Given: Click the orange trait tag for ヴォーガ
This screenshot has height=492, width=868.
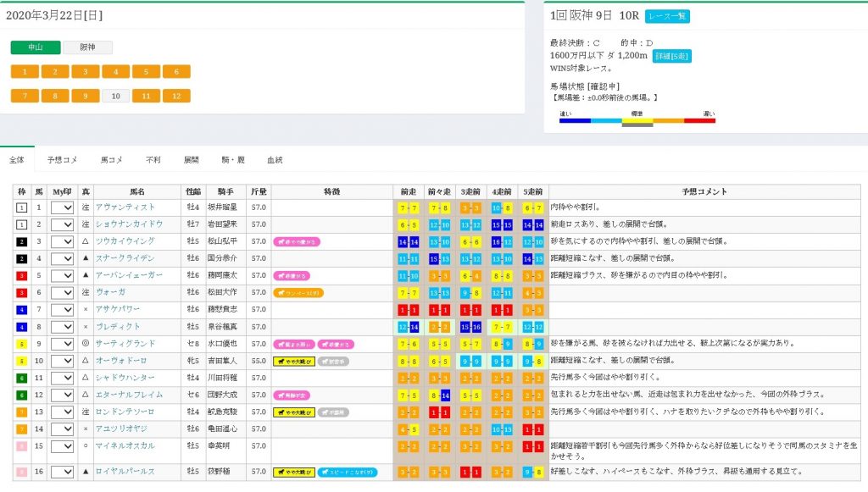Looking at the screenshot, I should click(x=298, y=293).
